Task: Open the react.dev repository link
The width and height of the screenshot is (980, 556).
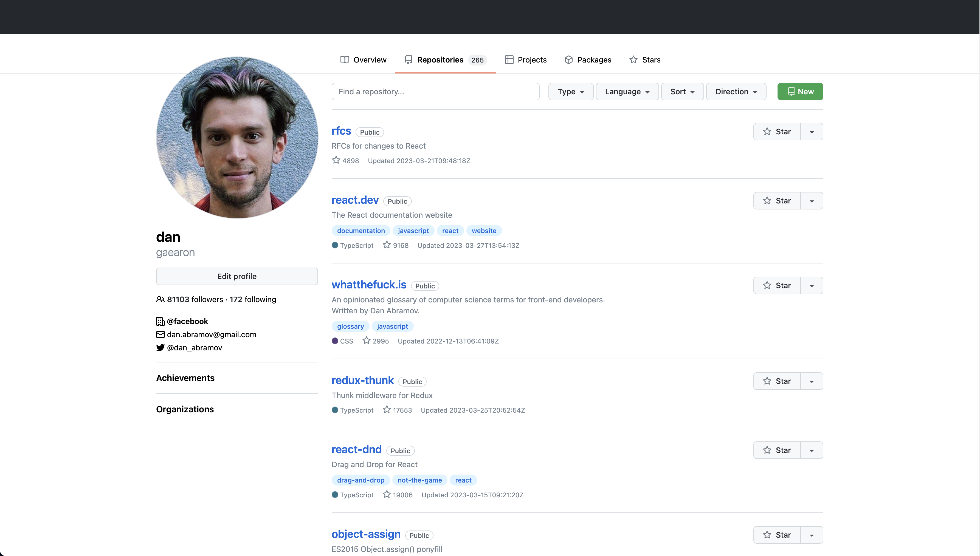Action: (x=355, y=200)
